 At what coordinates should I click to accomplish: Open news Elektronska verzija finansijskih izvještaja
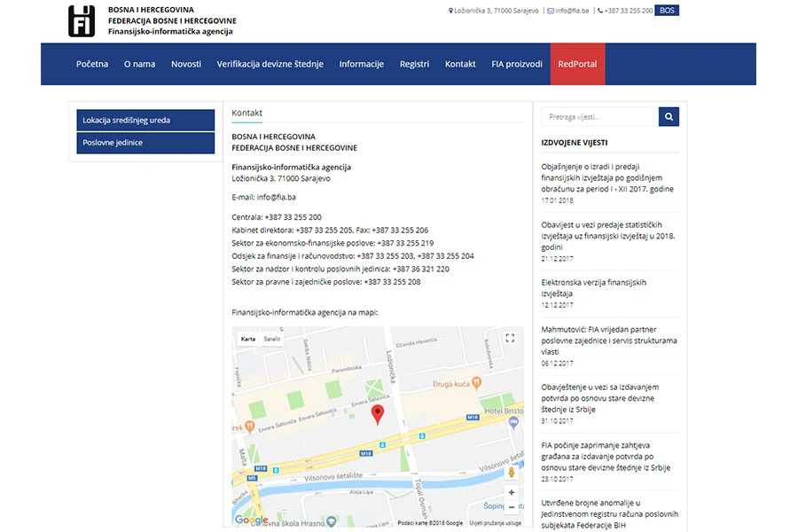593,287
